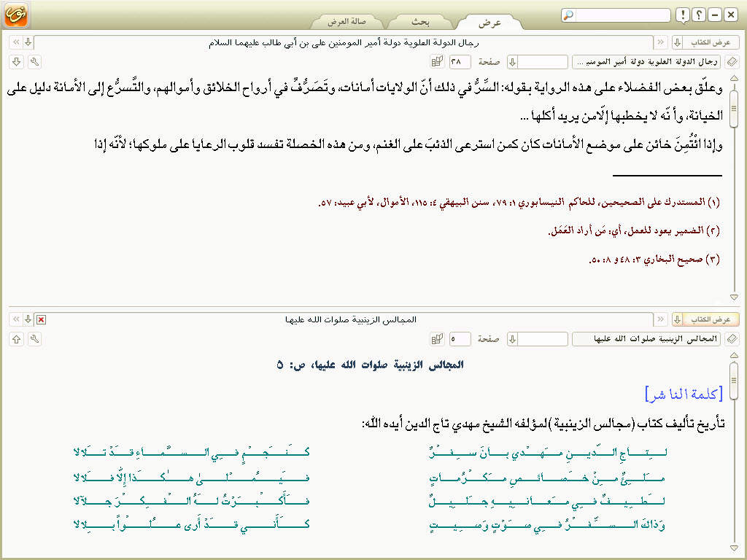
Task: Open settings wrench in lower book pane
Action: 34,339
